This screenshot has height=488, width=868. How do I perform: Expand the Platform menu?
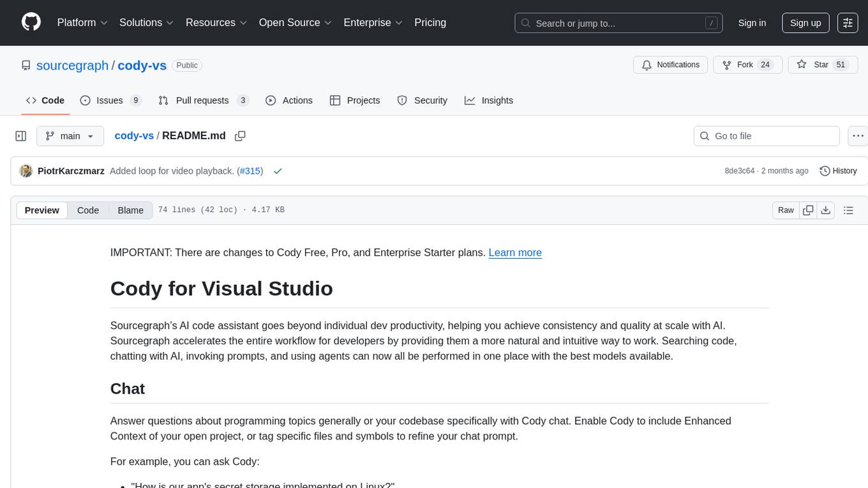coord(82,22)
